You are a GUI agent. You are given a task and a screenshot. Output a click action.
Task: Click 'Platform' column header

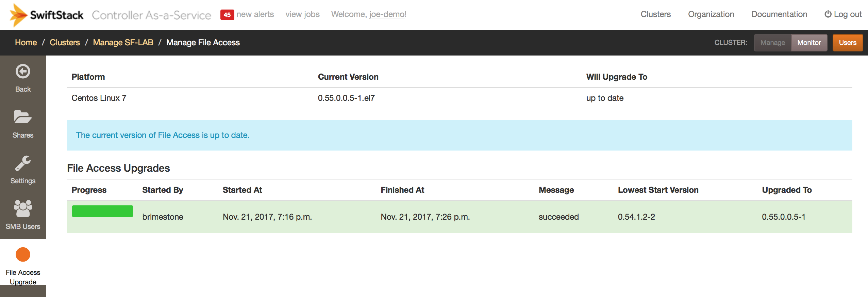(x=88, y=77)
